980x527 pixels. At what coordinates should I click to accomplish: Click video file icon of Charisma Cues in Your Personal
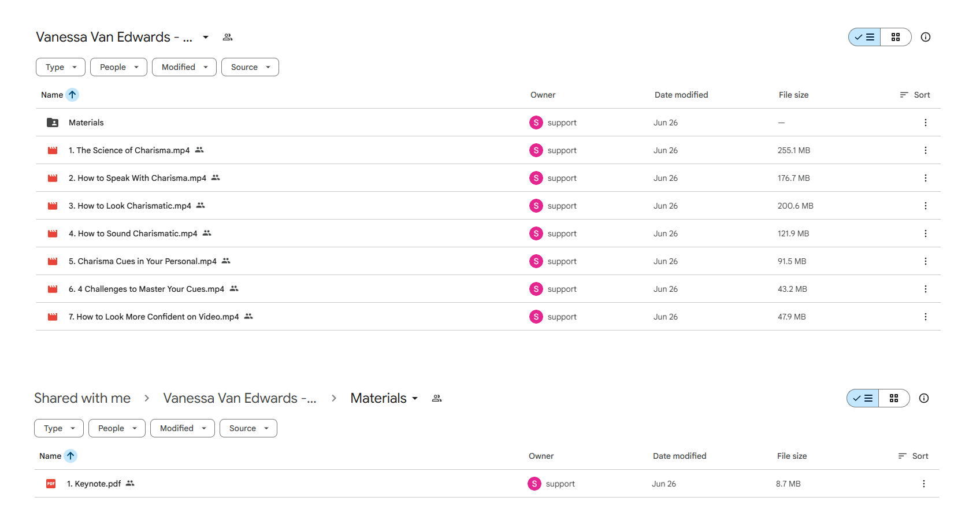[x=53, y=261]
